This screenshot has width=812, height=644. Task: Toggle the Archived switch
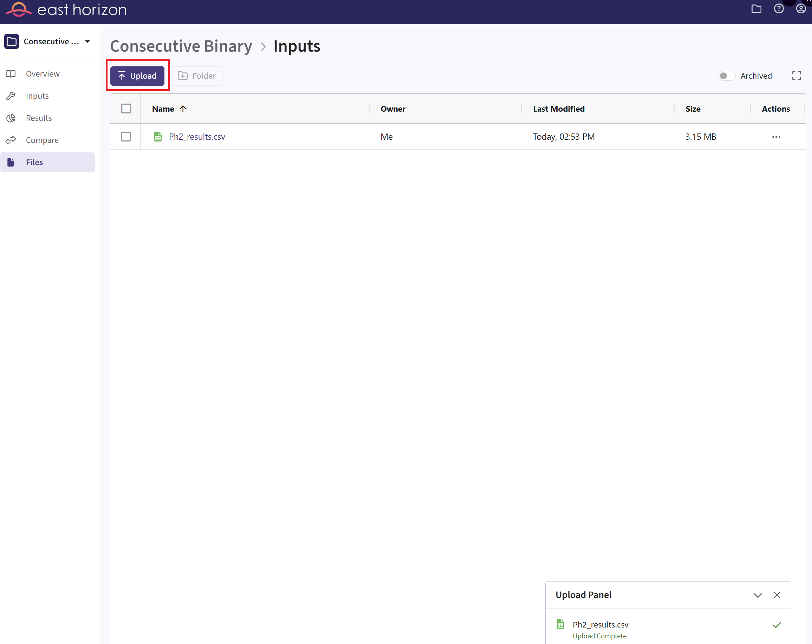[x=726, y=75]
